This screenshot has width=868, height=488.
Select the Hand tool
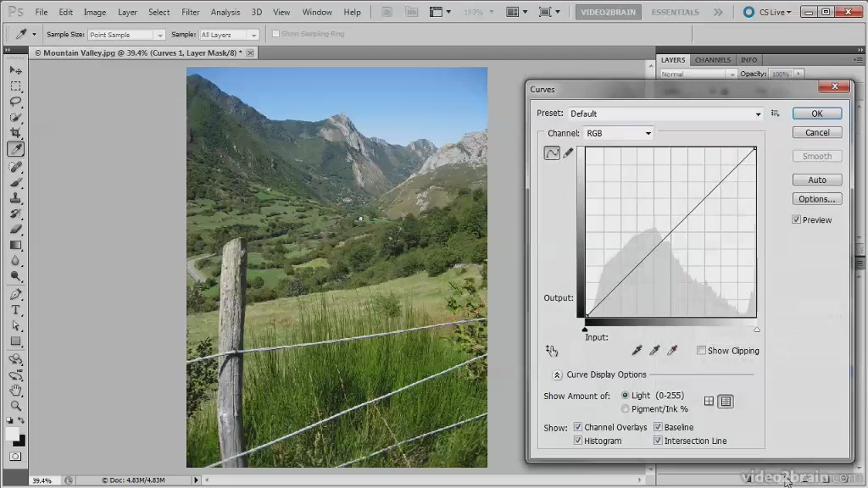(x=15, y=391)
